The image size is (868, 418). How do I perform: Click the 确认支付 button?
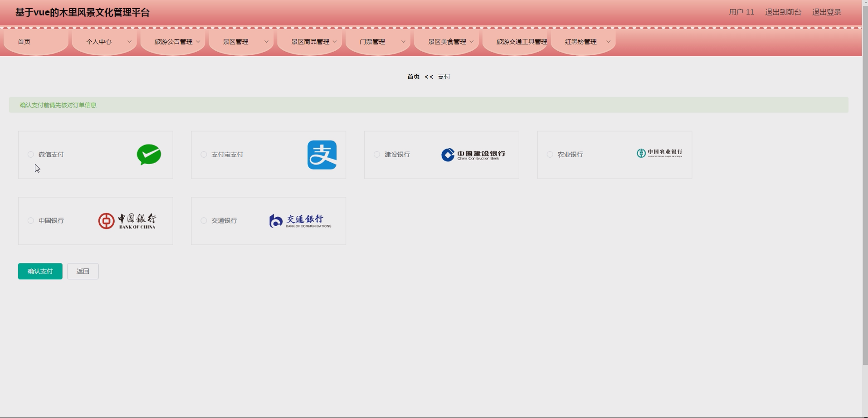pyautogui.click(x=40, y=271)
